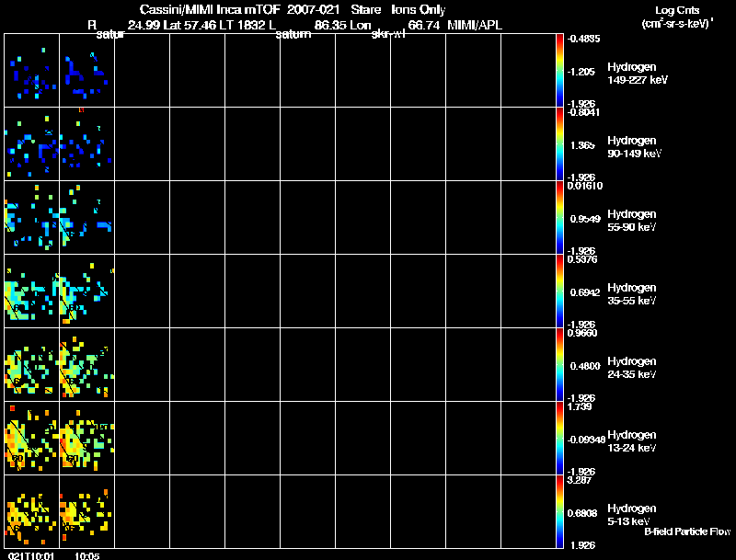
Task: Click the '24.99' radial distance value
Action: (144, 26)
